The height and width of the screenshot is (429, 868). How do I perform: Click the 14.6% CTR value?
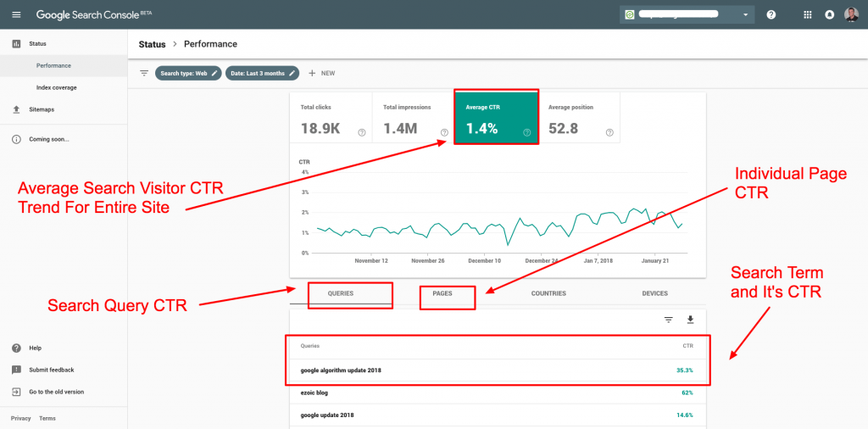pyautogui.click(x=685, y=415)
